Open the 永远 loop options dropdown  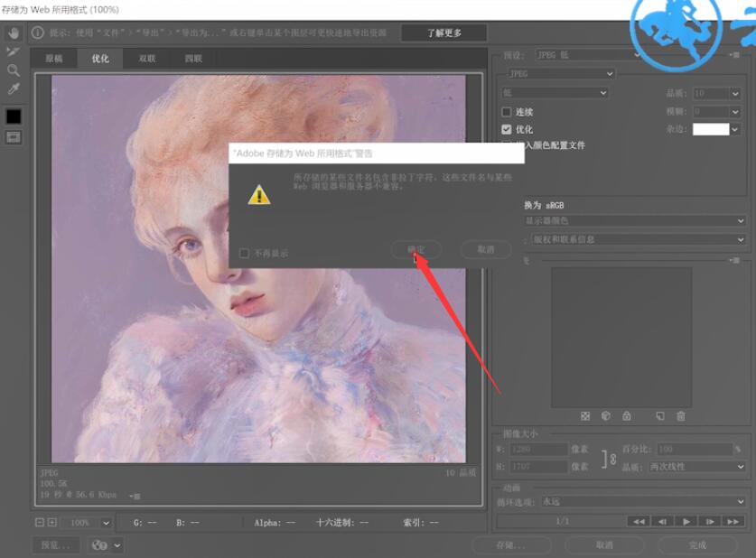tap(643, 502)
